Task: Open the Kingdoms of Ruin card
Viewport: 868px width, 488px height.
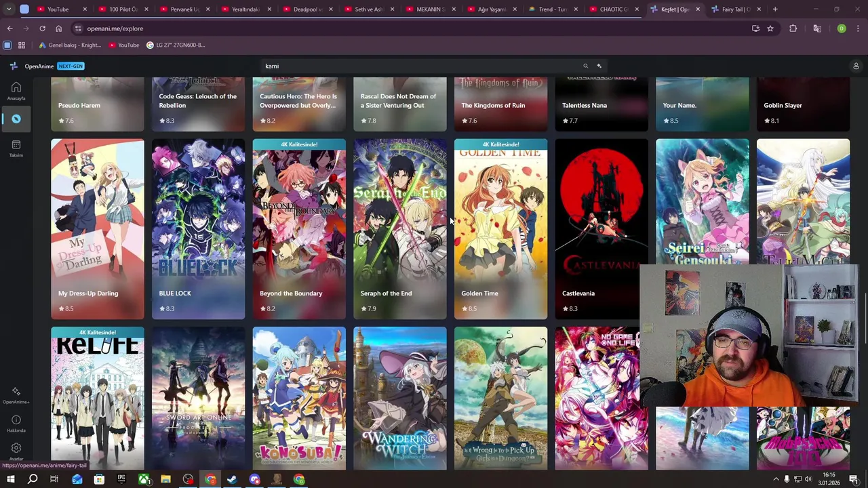Action: (x=500, y=104)
